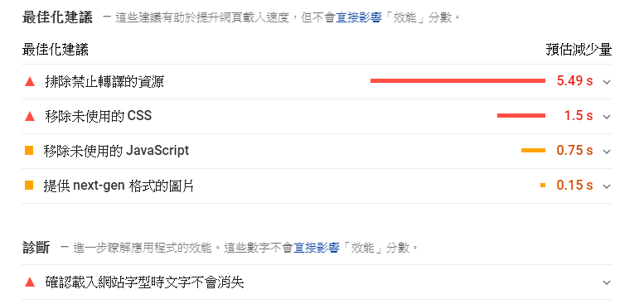The width and height of the screenshot is (644, 304).
Task: Expand the next-gen 格式的圖片 chevron
Action: click(606, 186)
